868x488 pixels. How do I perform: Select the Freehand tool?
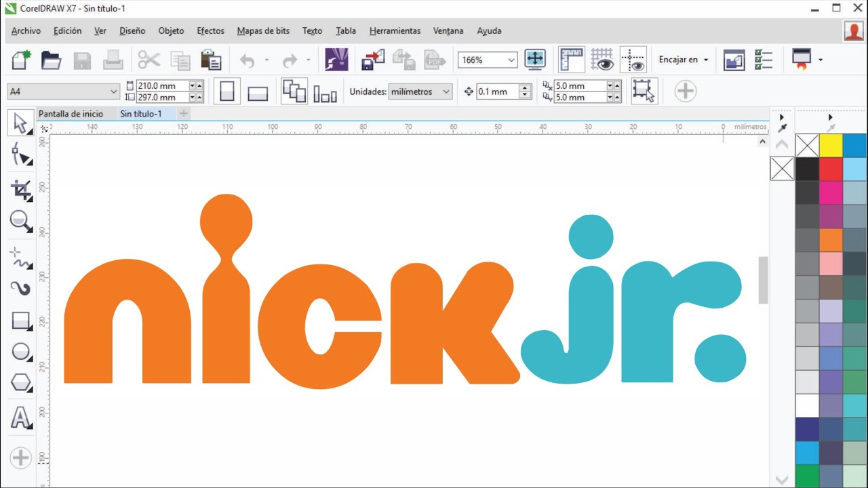click(21, 258)
